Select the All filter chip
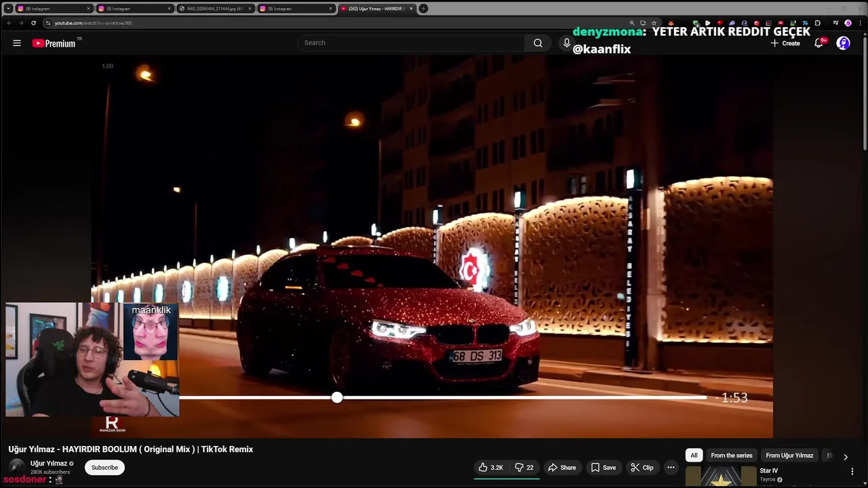Image resolution: width=868 pixels, height=488 pixels. (694, 455)
